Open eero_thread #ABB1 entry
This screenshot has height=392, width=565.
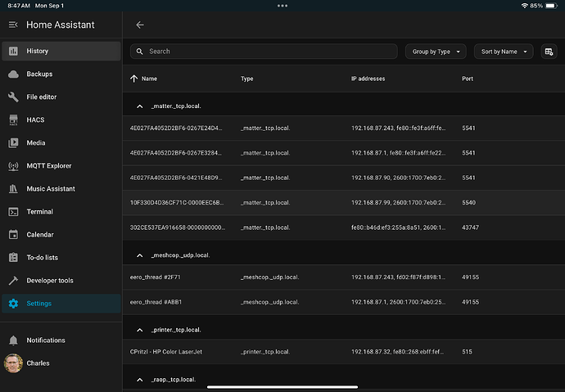[x=343, y=302]
